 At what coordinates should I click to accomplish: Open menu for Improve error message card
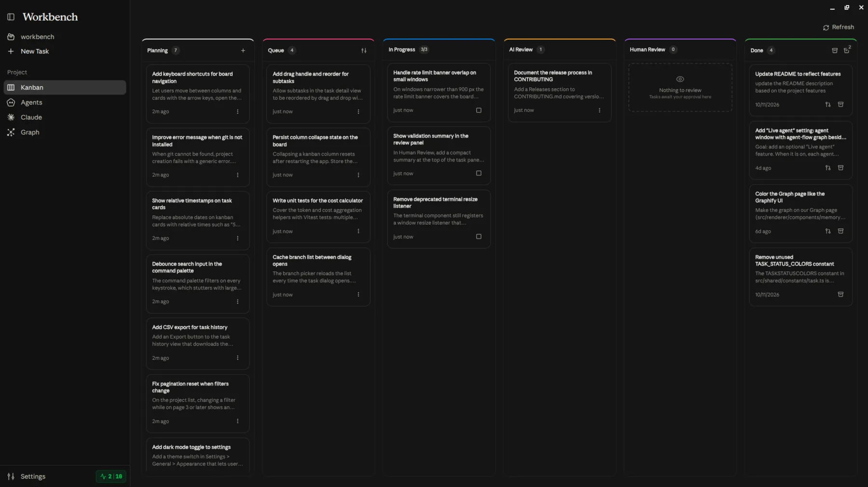point(238,175)
